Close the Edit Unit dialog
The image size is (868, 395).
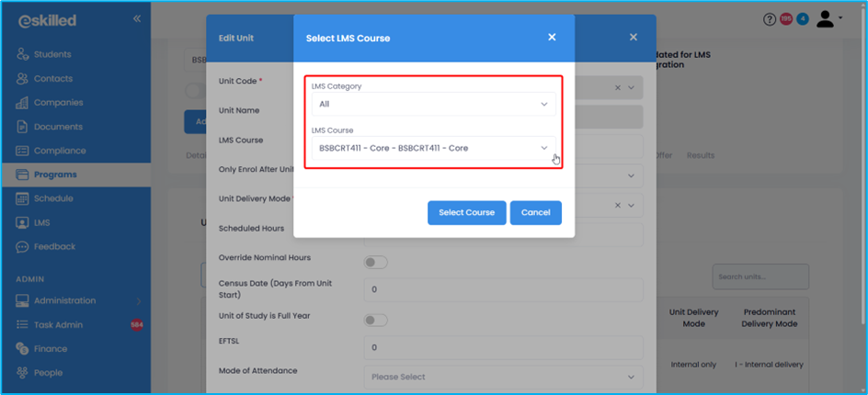(x=633, y=38)
